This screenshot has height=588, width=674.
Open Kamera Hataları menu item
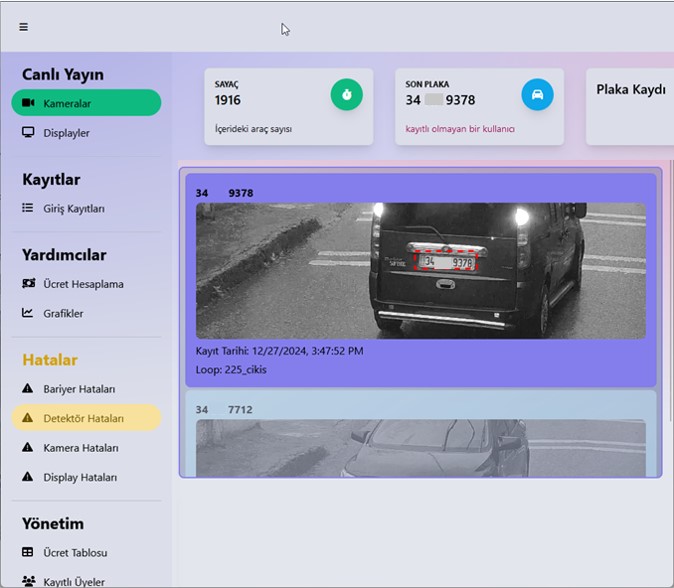click(81, 448)
